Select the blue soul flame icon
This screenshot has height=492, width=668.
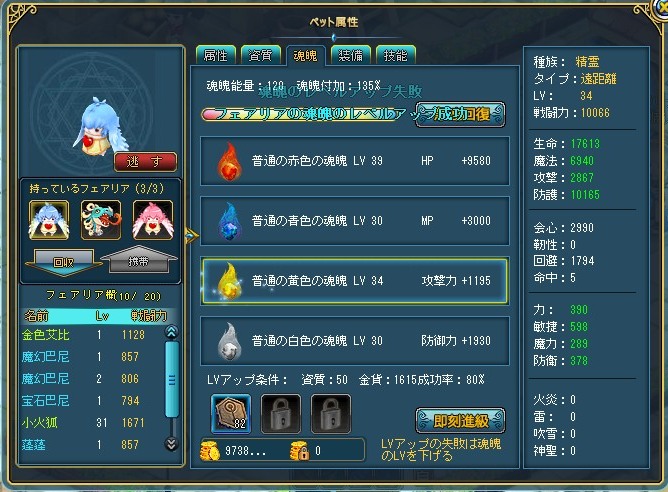(230, 221)
